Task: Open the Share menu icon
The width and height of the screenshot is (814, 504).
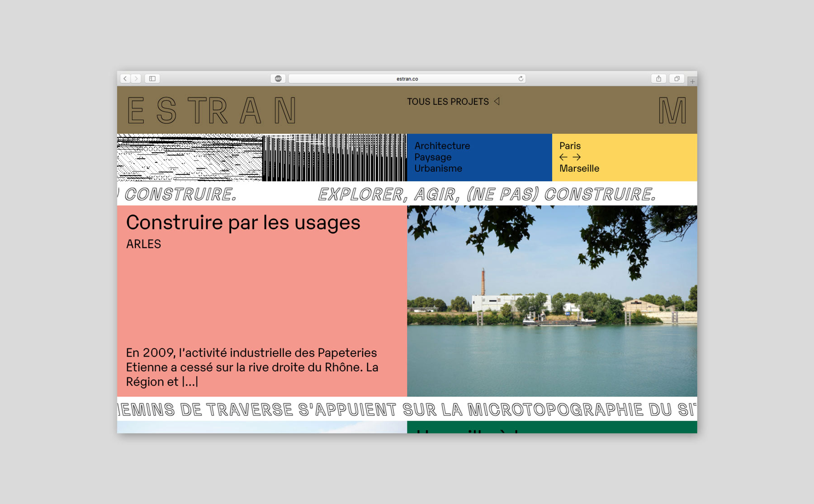Action: (658, 79)
